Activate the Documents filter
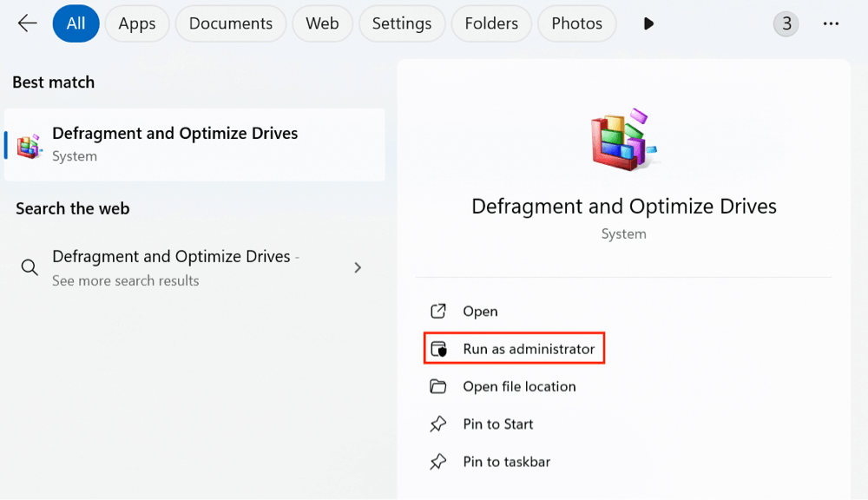868x500 pixels. coord(230,23)
